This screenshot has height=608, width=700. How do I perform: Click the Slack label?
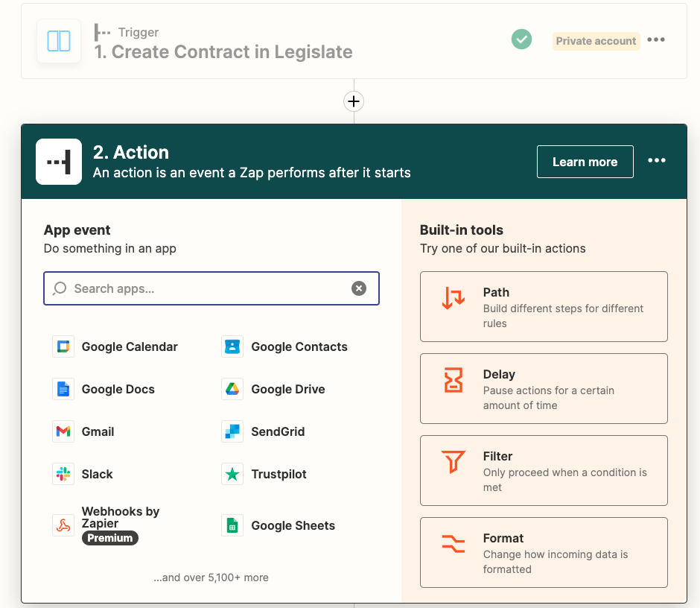(97, 474)
